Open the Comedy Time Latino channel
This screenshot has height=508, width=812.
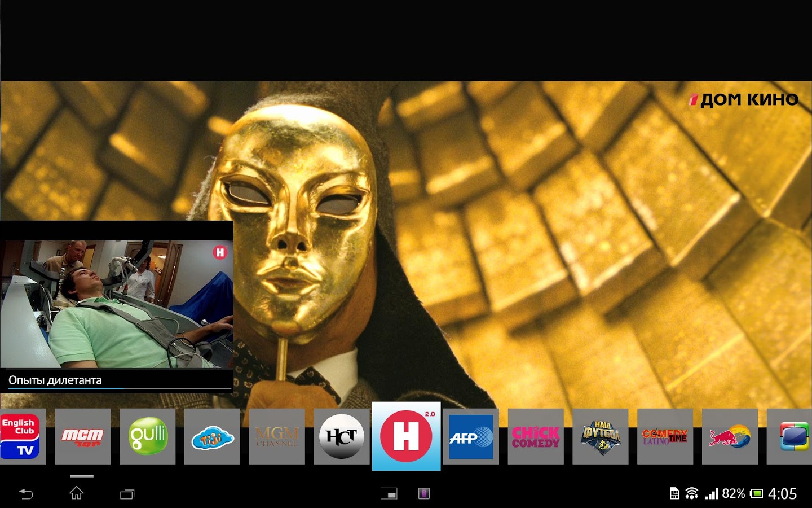665,436
